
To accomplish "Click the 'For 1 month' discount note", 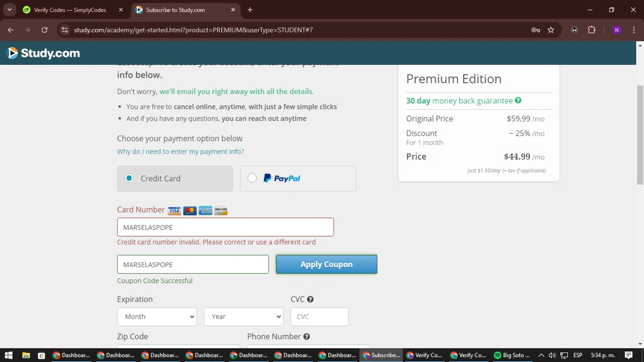I will (425, 143).
